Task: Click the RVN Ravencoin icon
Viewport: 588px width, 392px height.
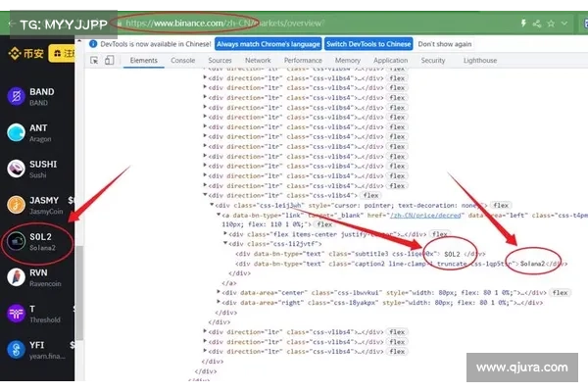Action: point(16,277)
